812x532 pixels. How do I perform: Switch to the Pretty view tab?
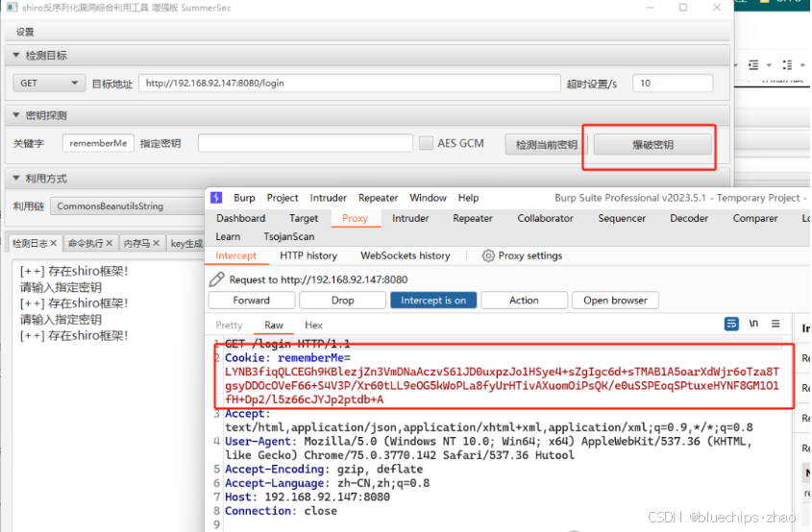pos(229,325)
